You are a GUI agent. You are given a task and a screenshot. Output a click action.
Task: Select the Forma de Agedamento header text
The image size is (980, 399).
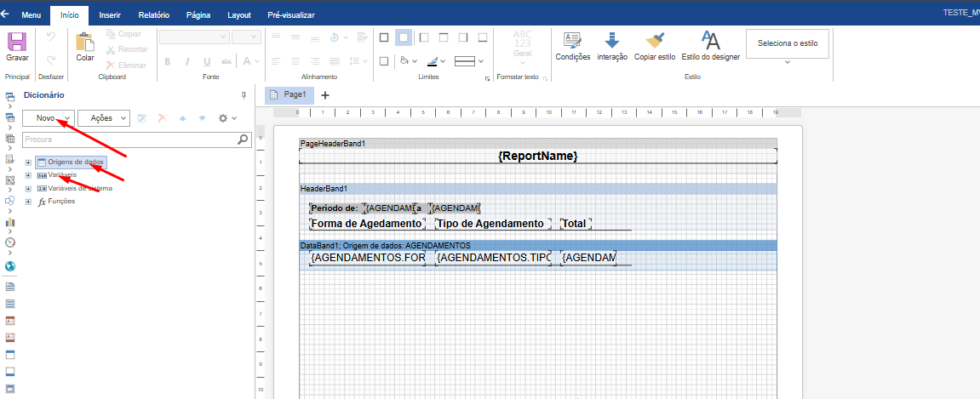(366, 224)
